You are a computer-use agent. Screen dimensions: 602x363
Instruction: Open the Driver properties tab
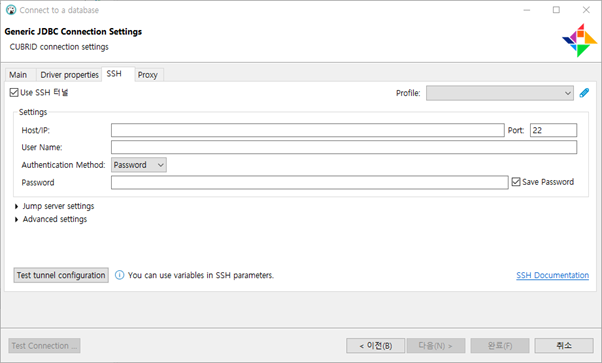tap(69, 75)
